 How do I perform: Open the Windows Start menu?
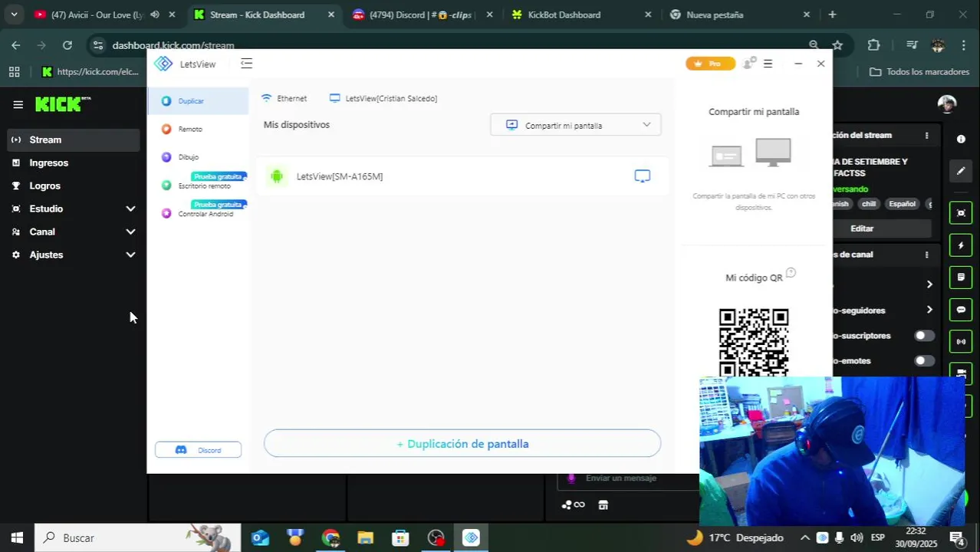(17, 538)
